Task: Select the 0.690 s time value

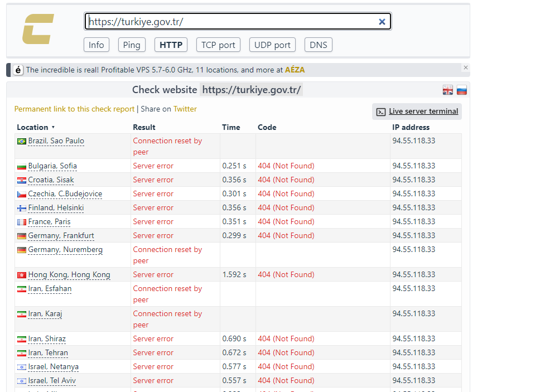Action: click(x=234, y=338)
